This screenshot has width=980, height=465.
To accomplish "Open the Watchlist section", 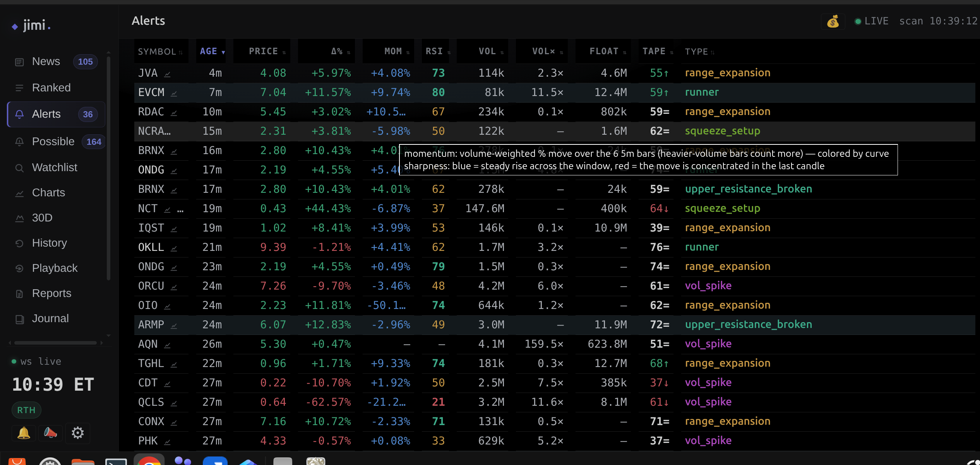I will point(56,168).
